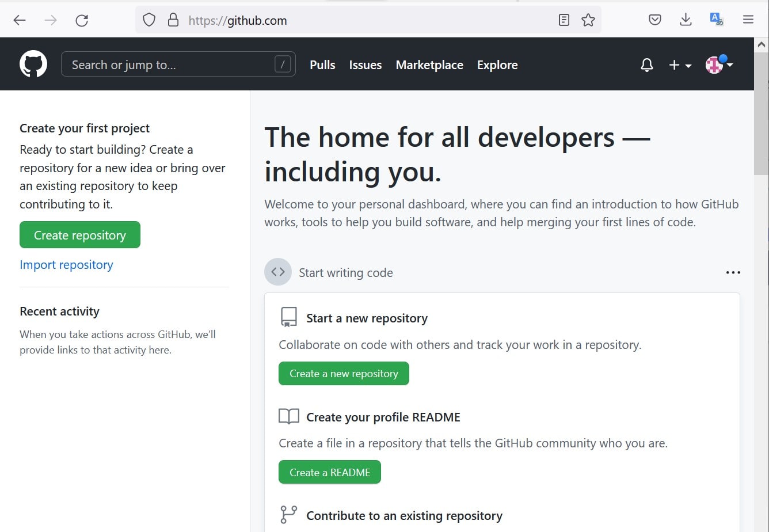Click the Create your profile README heading
Screen dimensions: 769x532
(x=383, y=417)
